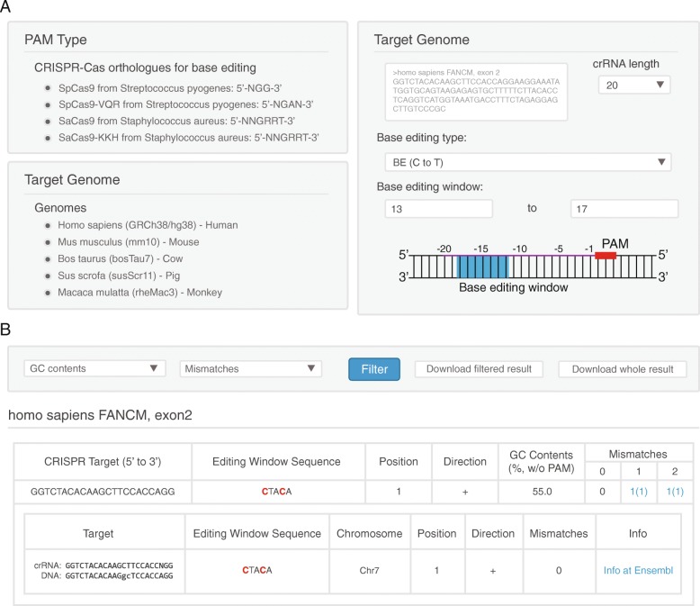This screenshot has width=700, height=606.
Task: Click the editing window start field showing 13
Action: 439,209
